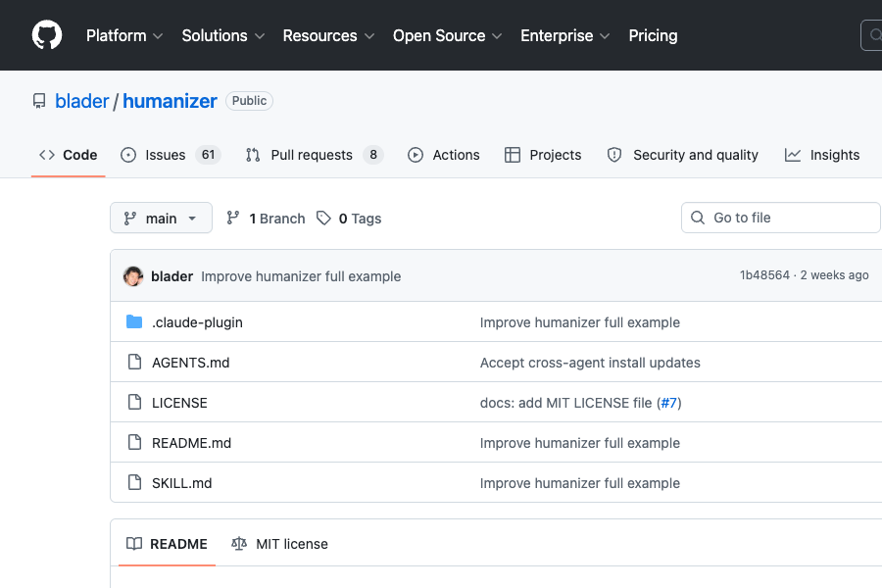Image resolution: width=882 pixels, height=588 pixels.
Task: Click the tag icon beside 0 Tags
Action: click(323, 218)
